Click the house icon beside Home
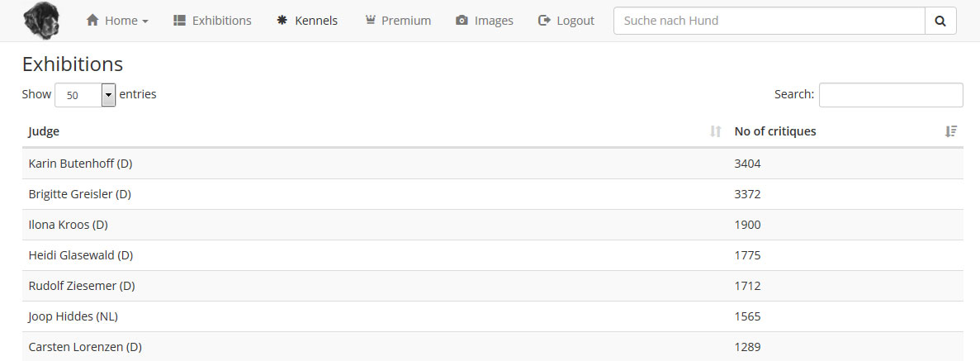 pyautogui.click(x=92, y=20)
